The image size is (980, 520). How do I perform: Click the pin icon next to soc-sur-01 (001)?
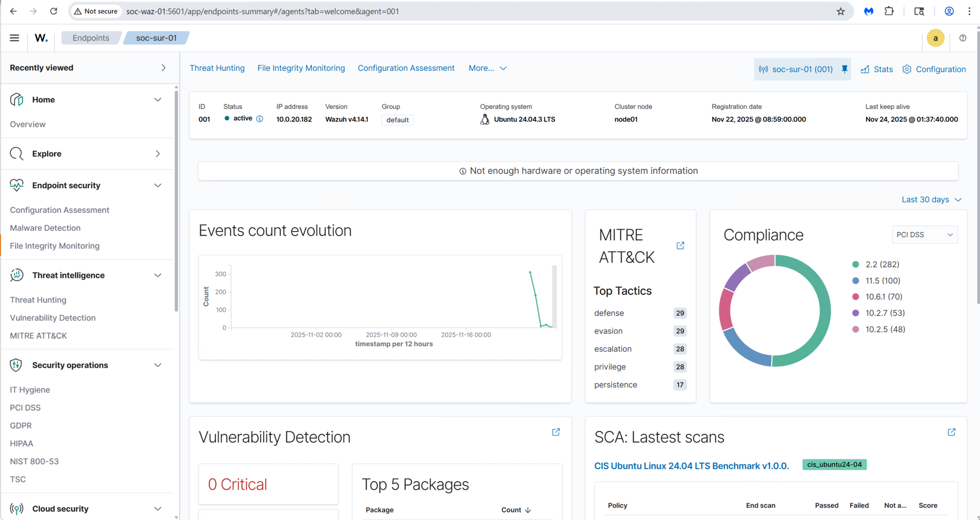844,69
